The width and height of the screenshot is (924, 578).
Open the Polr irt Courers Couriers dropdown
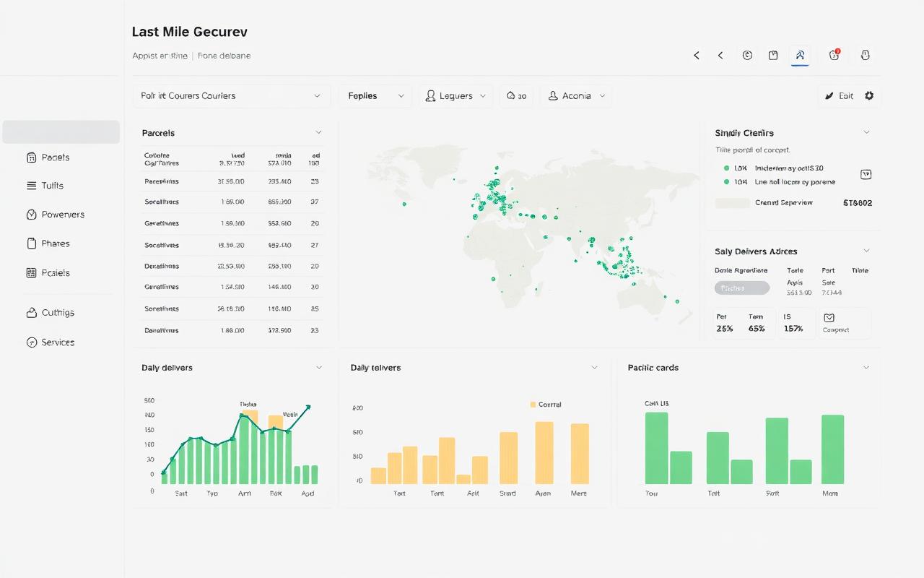pos(232,95)
